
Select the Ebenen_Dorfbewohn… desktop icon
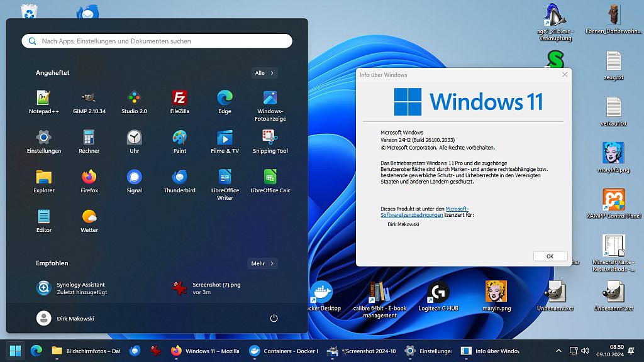[614, 19]
